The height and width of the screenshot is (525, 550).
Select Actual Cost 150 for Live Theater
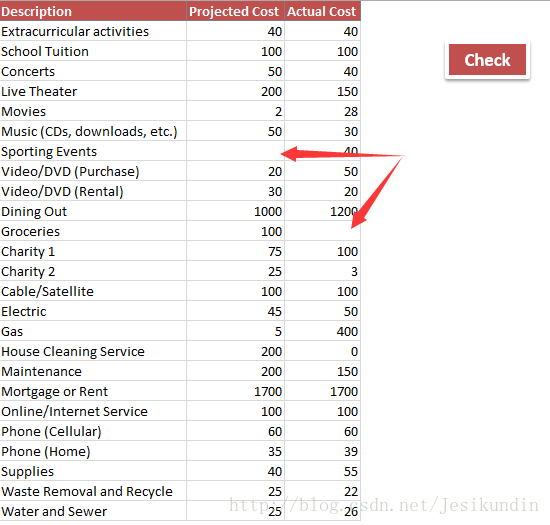[x=322, y=91]
